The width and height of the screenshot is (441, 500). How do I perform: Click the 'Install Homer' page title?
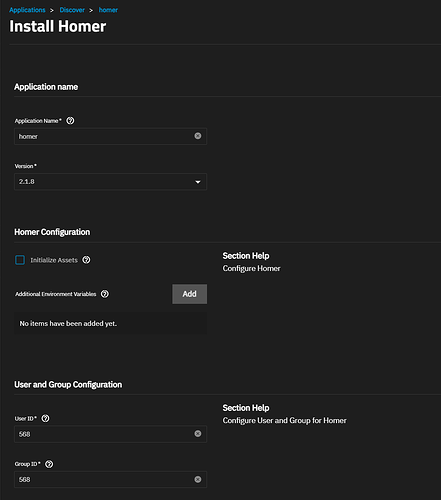58,26
